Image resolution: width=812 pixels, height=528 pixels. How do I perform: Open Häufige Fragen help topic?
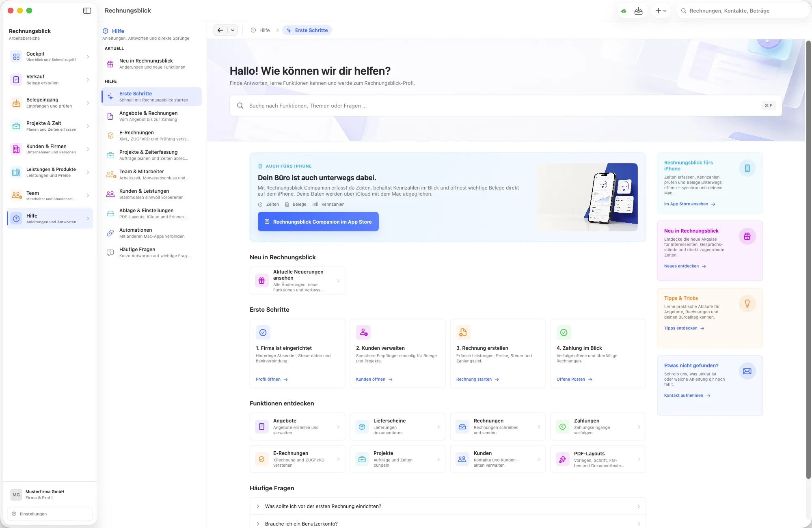coord(151,252)
